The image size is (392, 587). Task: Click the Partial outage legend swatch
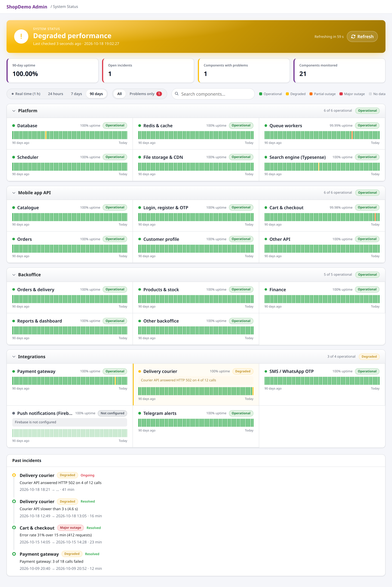pos(311,94)
